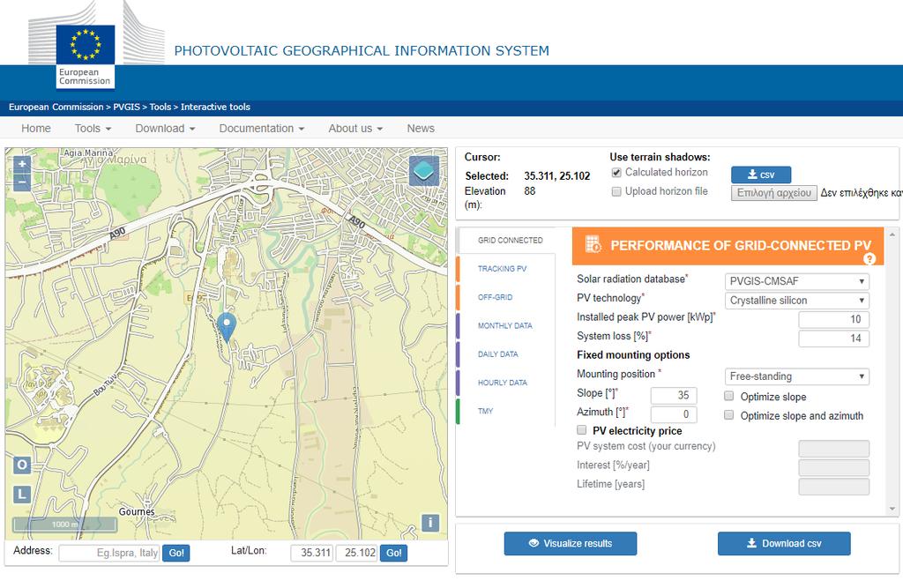Click Download csv button
The height and width of the screenshot is (588, 903).
pos(784,543)
